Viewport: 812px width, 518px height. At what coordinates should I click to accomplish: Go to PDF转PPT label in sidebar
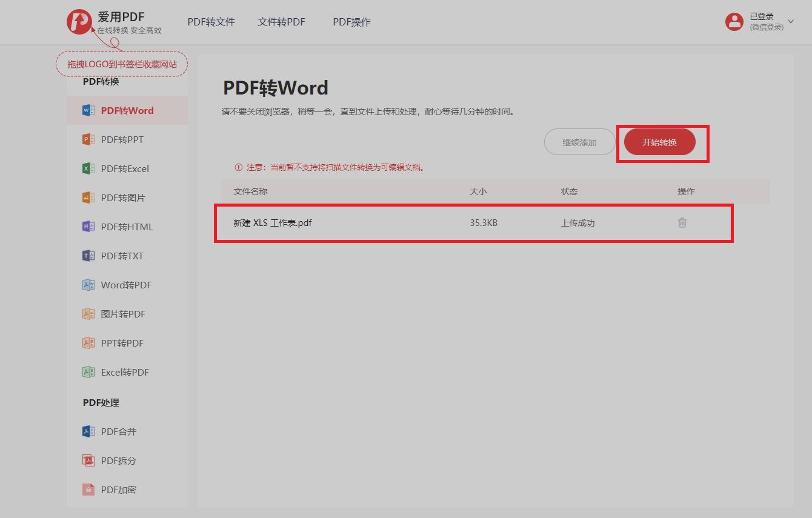pos(122,139)
